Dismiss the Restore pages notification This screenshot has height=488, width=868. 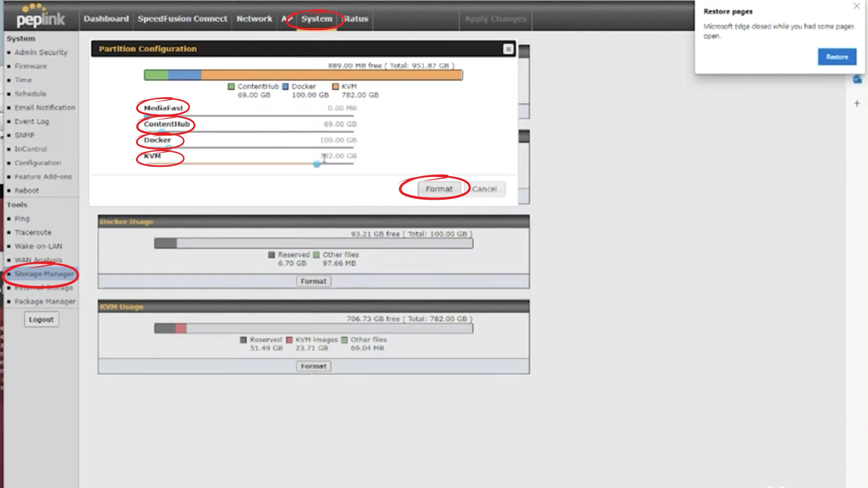(857, 6)
